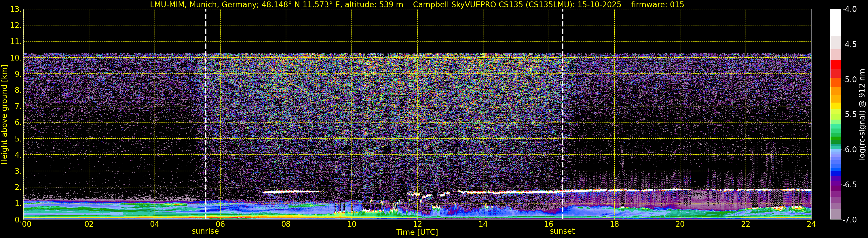The image size is (868, 238).
Task: Click the "3." height axis tick label
Action: (x=18, y=171)
